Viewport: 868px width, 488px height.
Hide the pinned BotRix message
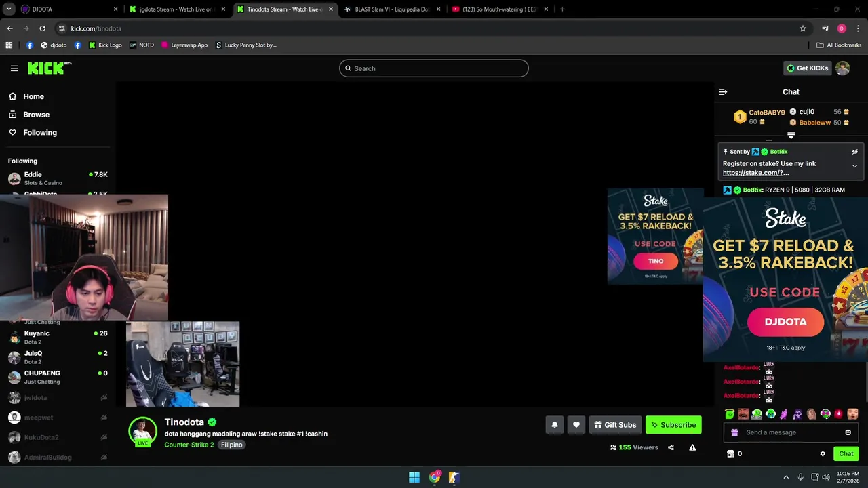tap(854, 152)
